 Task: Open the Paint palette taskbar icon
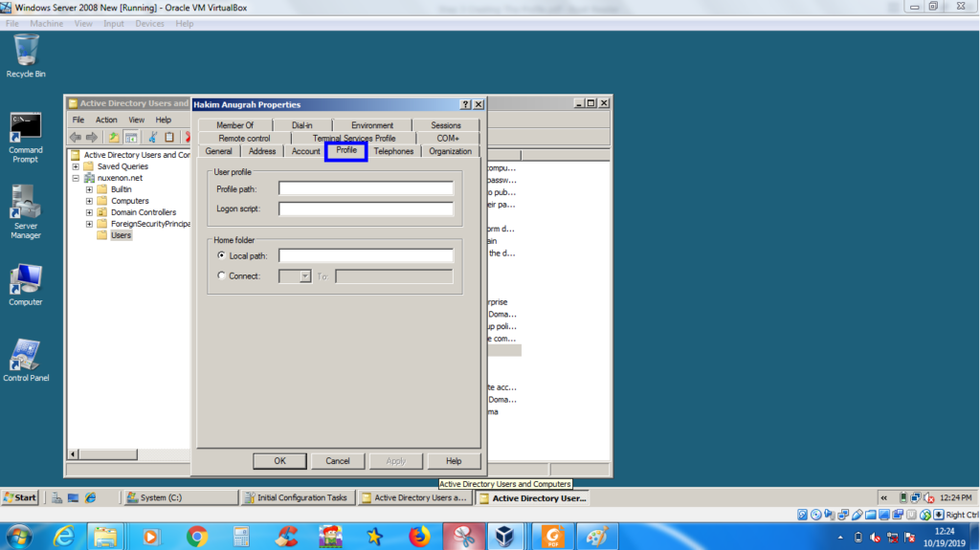[x=597, y=537]
